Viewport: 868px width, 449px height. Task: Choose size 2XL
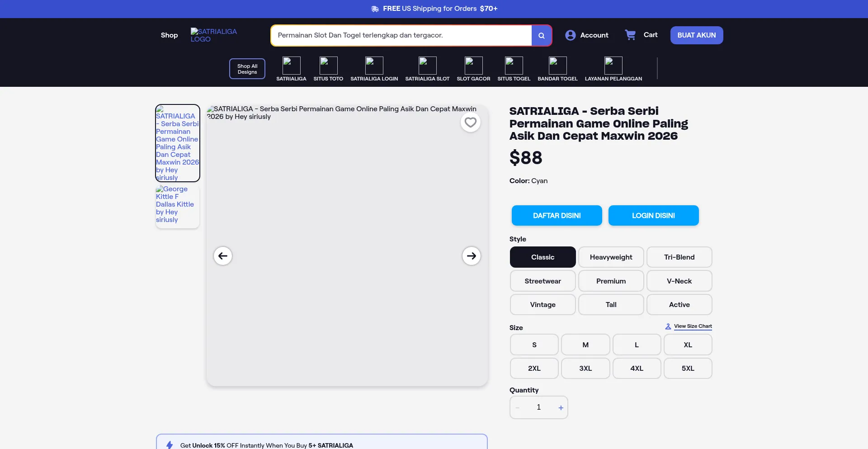pyautogui.click(x=534, y=369)
